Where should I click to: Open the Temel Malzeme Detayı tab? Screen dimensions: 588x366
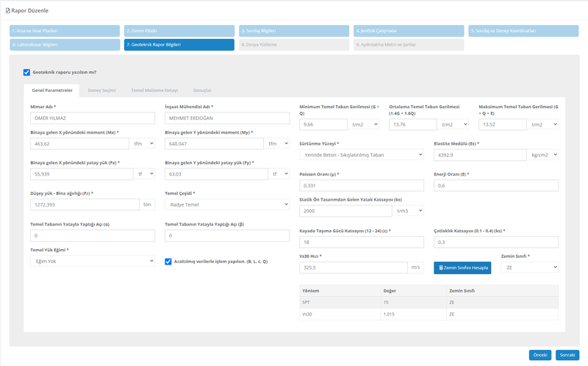154,90
